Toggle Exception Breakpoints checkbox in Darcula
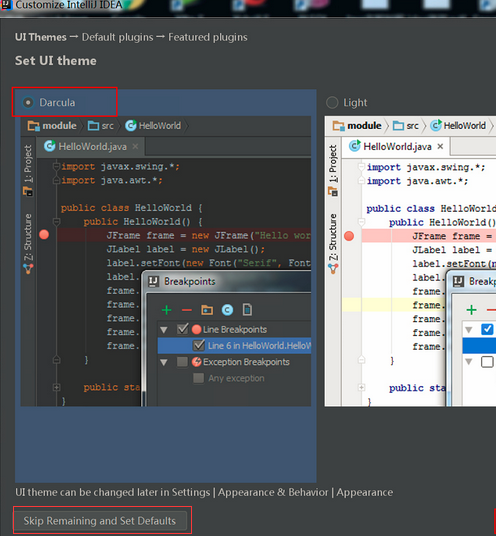The width and height of the screenshot is (496, 536). pyautogui.click(x=182, y=362)
